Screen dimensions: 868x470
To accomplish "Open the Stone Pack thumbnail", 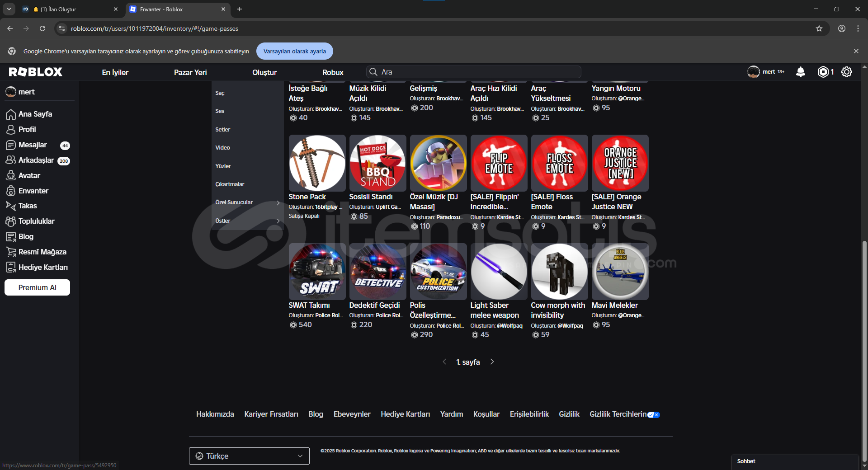I will [317, 163].
